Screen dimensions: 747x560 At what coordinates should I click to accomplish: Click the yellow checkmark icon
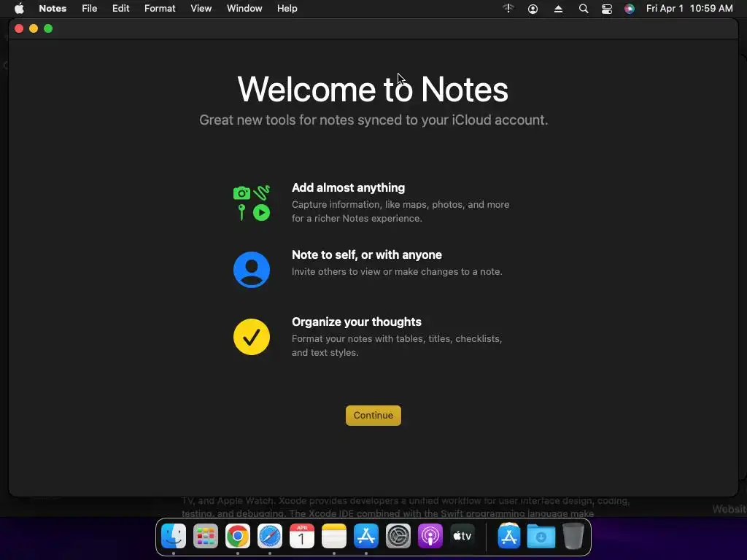[252, 337]
